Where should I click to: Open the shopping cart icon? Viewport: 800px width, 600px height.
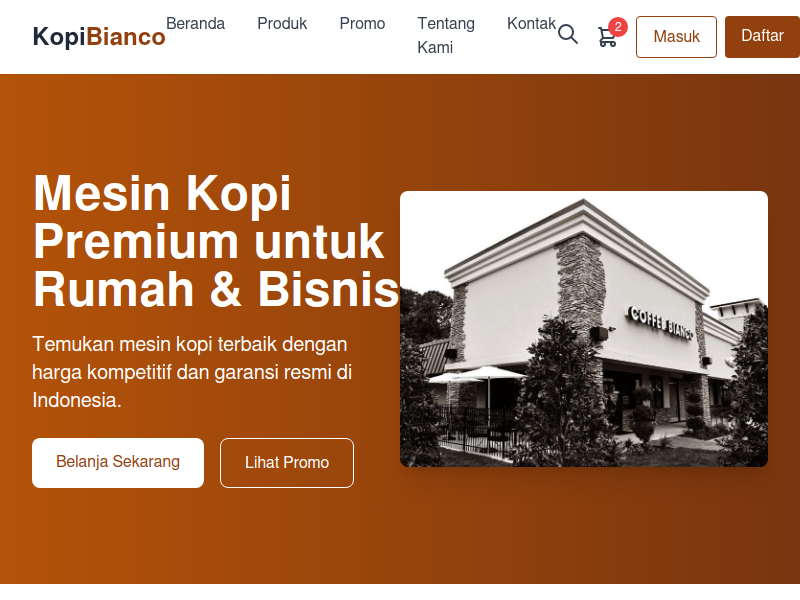pyautogui.click(x=607, y=37)
